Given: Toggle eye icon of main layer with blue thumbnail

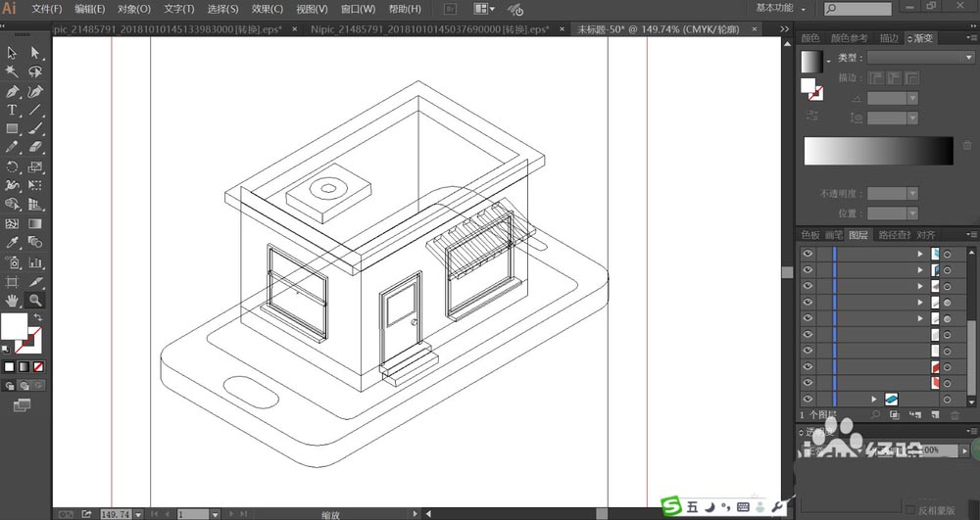Looking at the screenshot, I should point(808,399).
